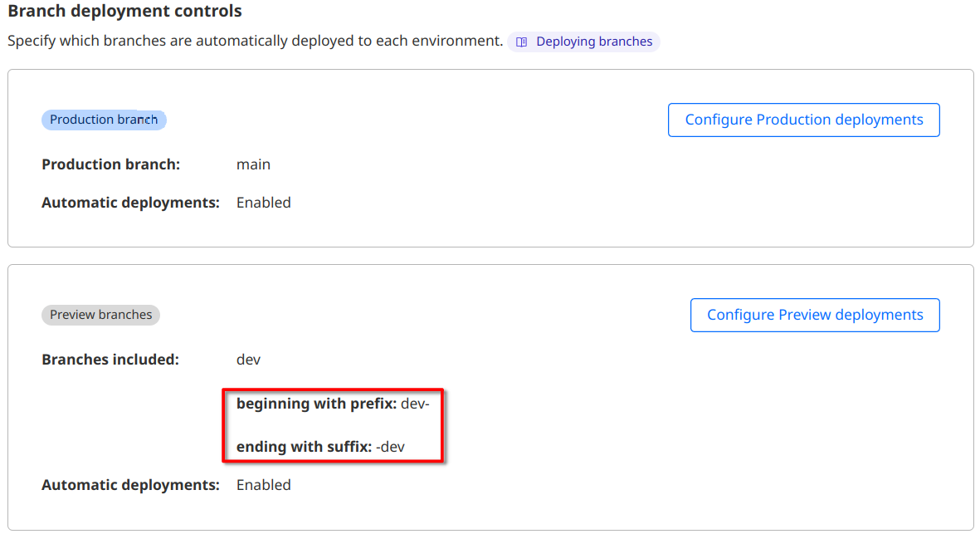The image size is (980, 534).
Task: Click Enabled status in the Preview branches card
Action: point(263,485)
